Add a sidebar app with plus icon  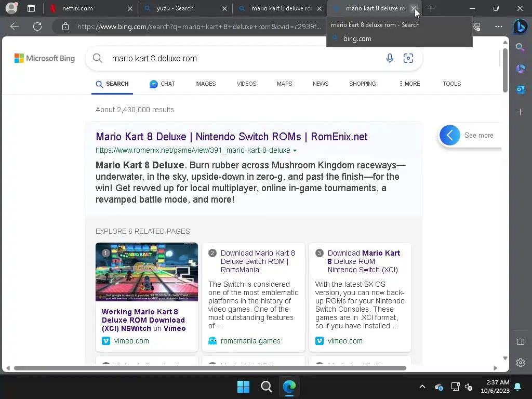click(x=520, y=112)
